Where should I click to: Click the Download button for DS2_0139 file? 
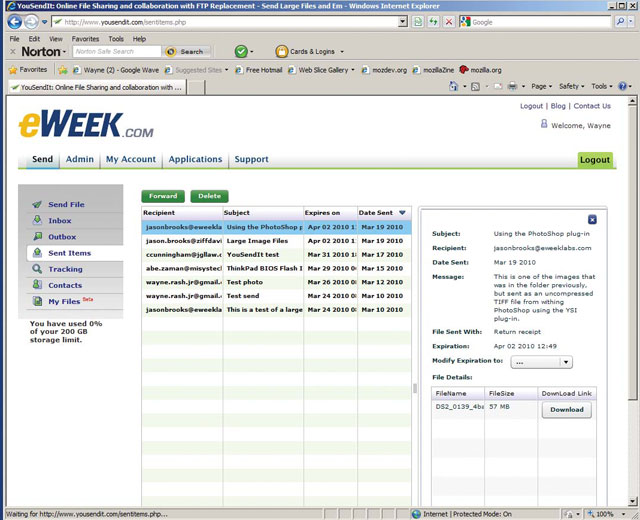tap(567, 410)
